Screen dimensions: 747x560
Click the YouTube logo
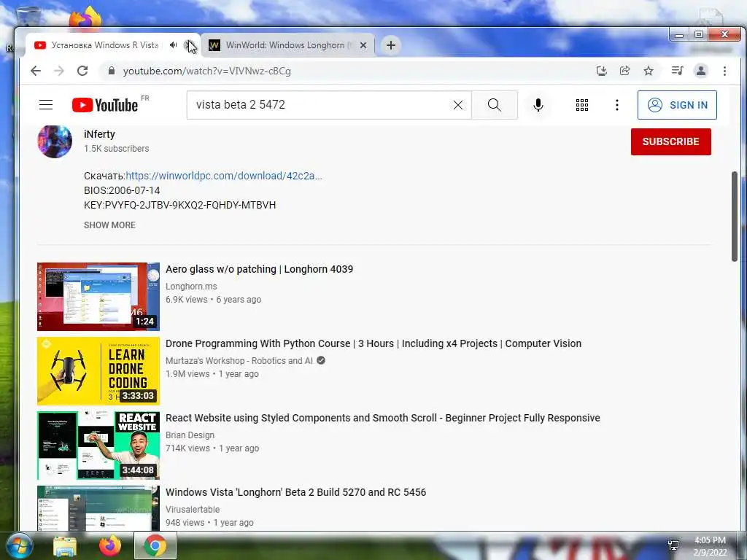[105, 105]
